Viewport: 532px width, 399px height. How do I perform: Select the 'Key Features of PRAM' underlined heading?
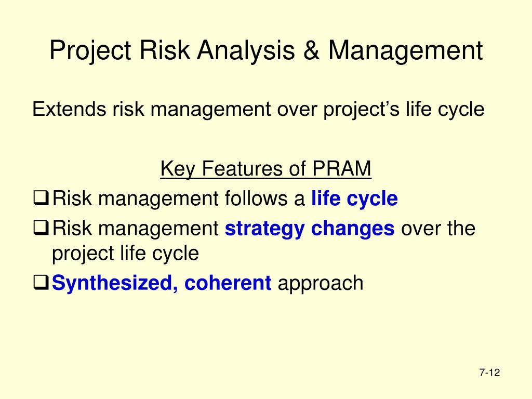click(266, 169)
